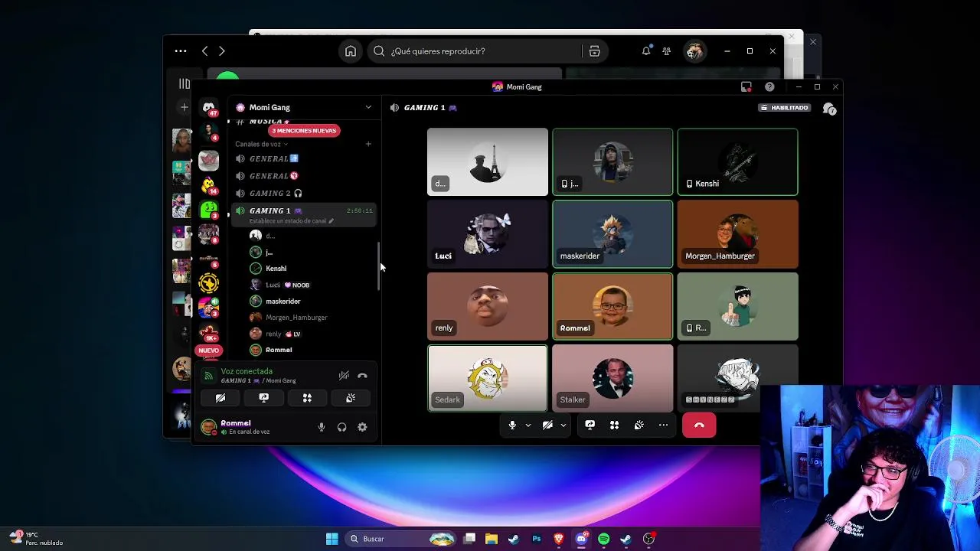Disconnect with the red hang-up button

(x=699, y=425)
